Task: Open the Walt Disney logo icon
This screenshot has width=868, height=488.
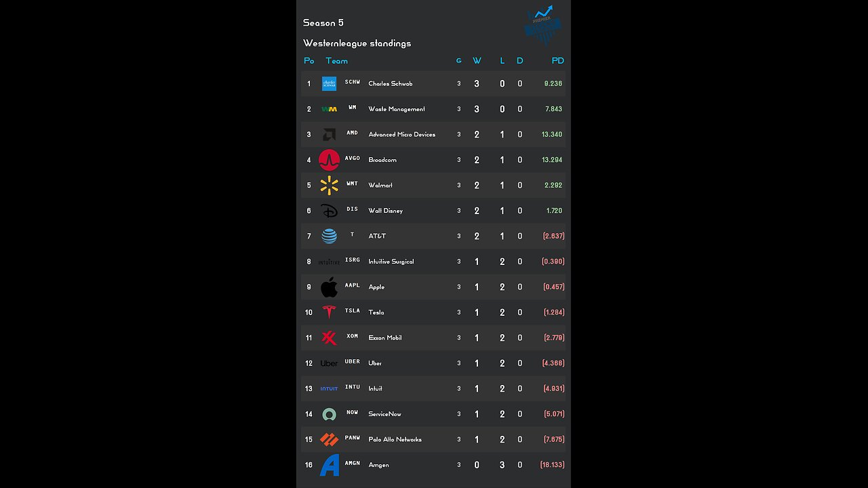Action: coord(329,211)
